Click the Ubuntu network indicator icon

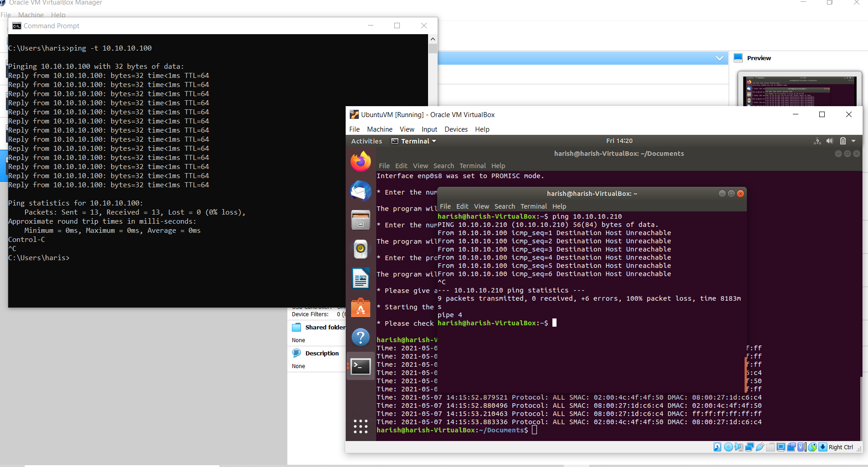[817, 141]
